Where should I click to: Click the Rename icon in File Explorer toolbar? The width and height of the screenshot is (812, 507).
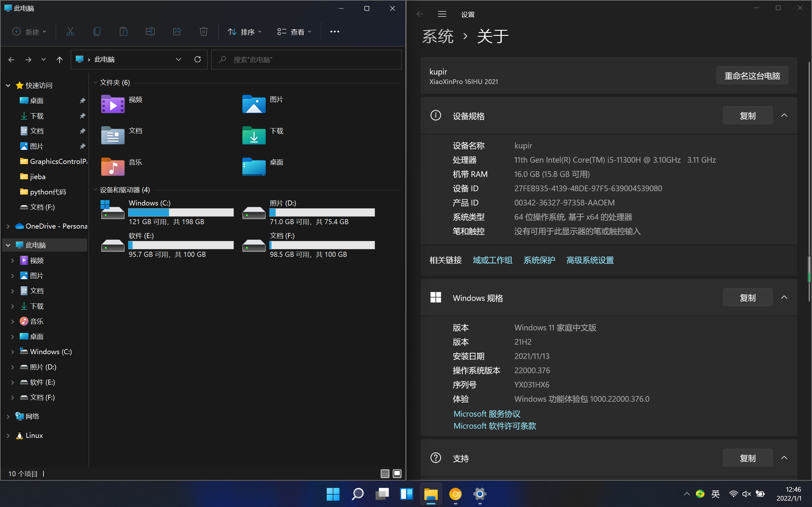150,31
